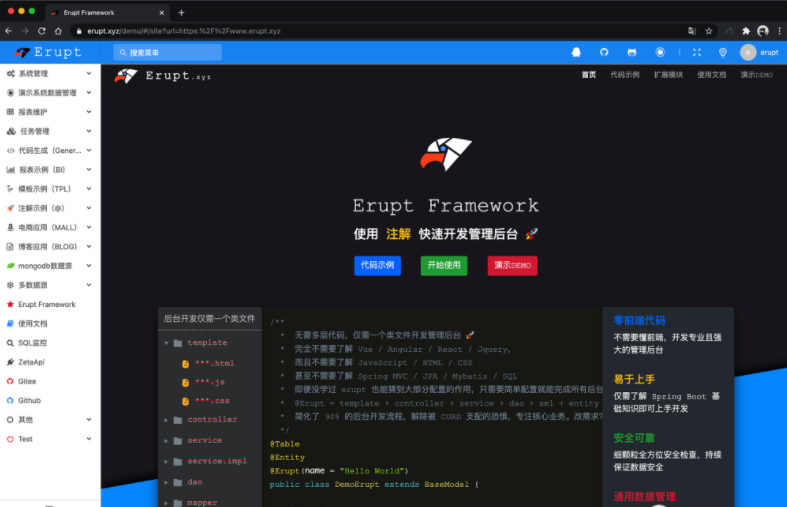Expand 报表维护 sidebar menu
787x507 pixels.
click(49, 112)
